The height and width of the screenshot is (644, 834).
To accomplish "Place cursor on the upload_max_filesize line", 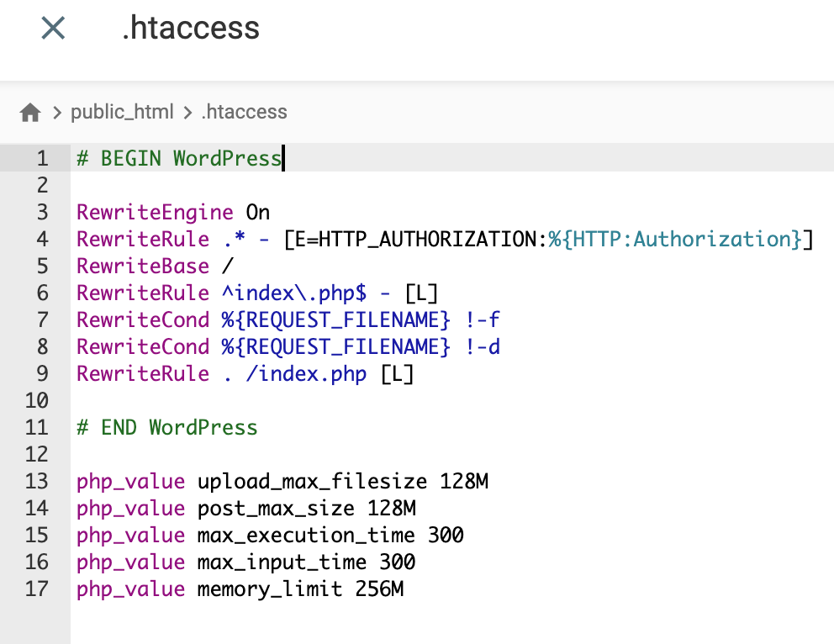I will click(x=282, y=481).
